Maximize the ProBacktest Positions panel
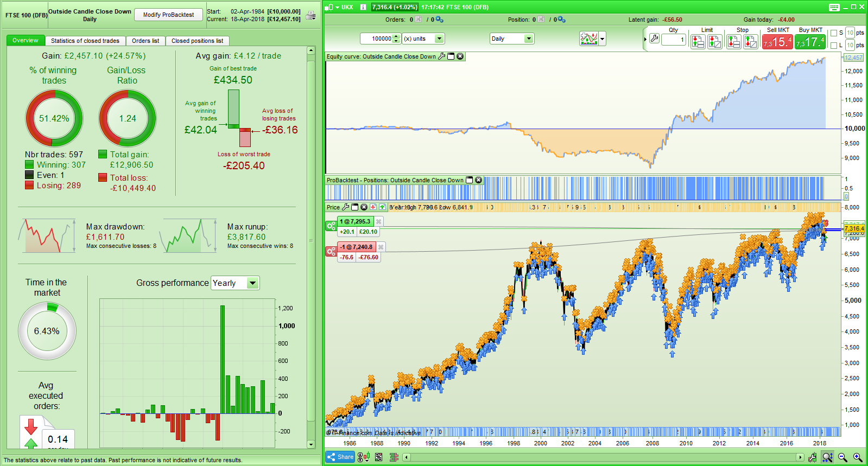 [x=470, y=180]
